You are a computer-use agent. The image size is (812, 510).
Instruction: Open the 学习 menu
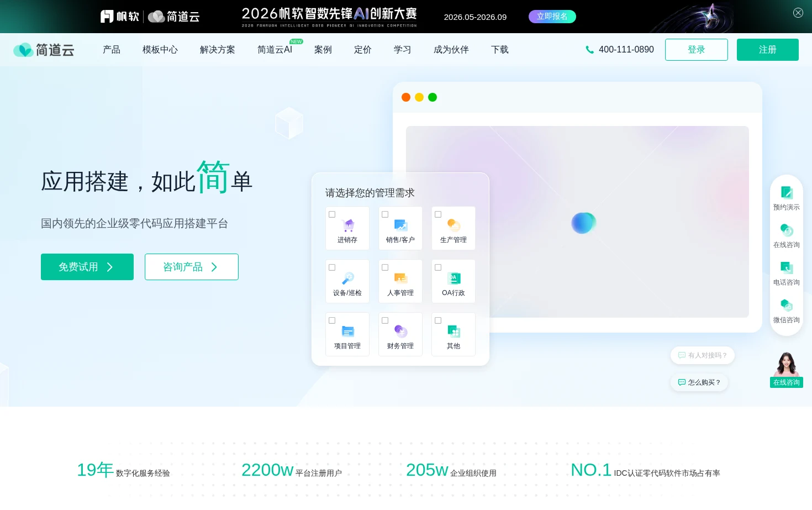(x=403, y=50)
